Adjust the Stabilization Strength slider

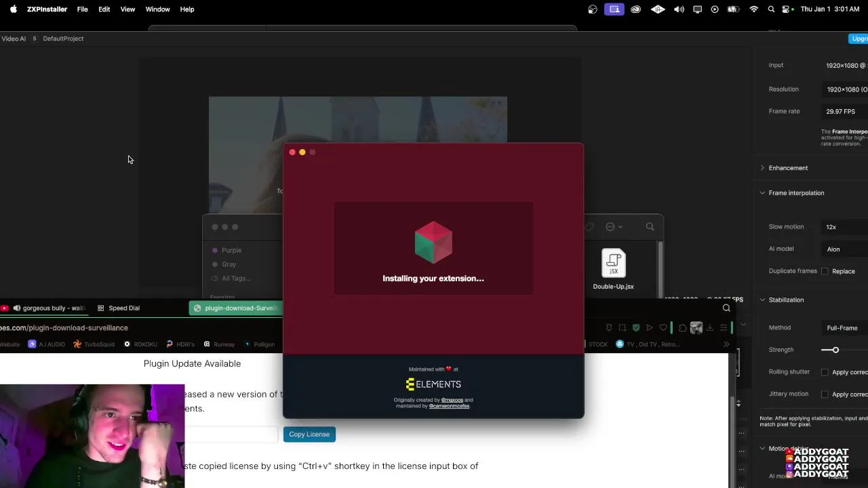(835, 350)
